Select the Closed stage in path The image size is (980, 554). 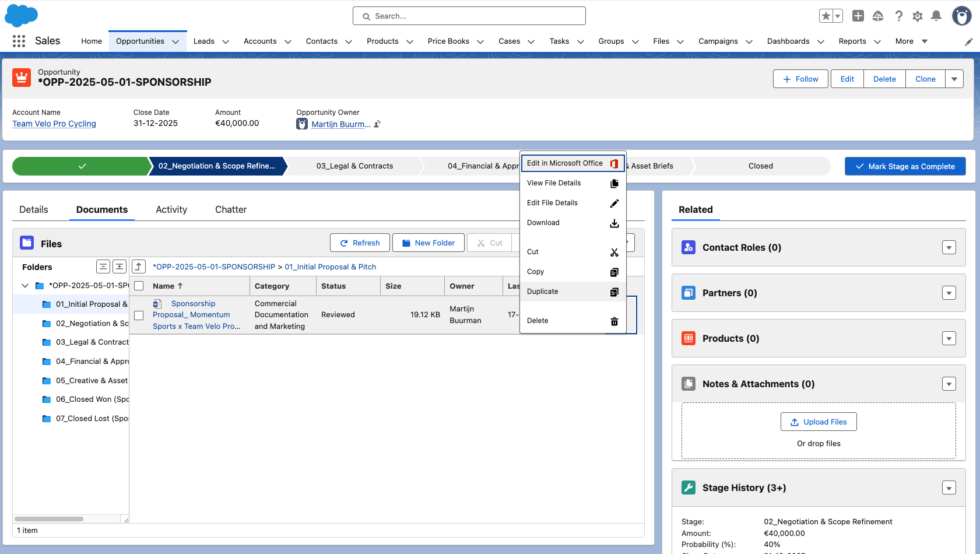761,166
